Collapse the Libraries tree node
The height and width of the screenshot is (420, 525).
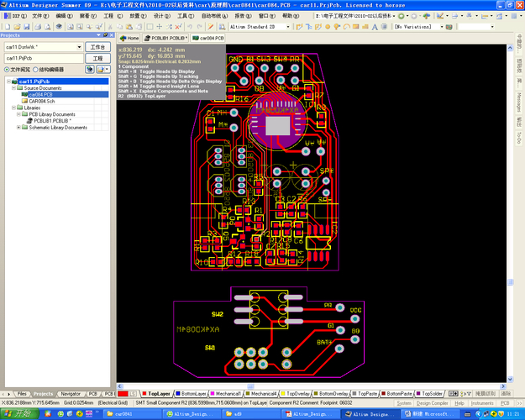(x=13, y=108)
